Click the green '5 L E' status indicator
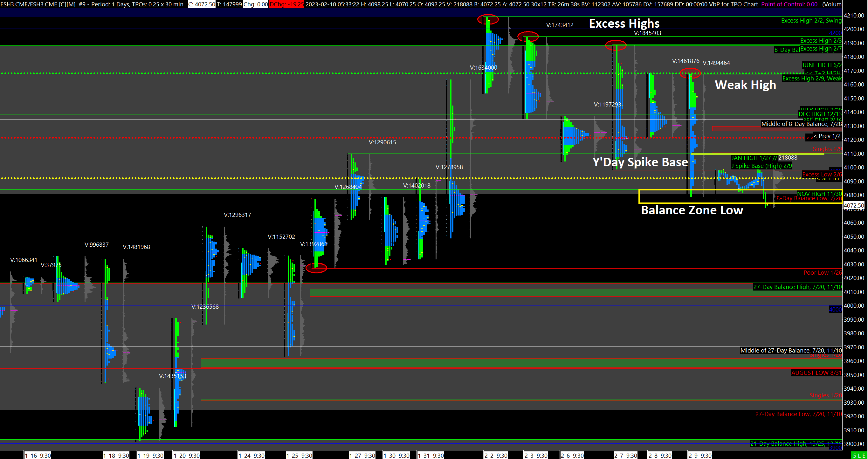The image size is (868, 459). (x=860, y=456)
